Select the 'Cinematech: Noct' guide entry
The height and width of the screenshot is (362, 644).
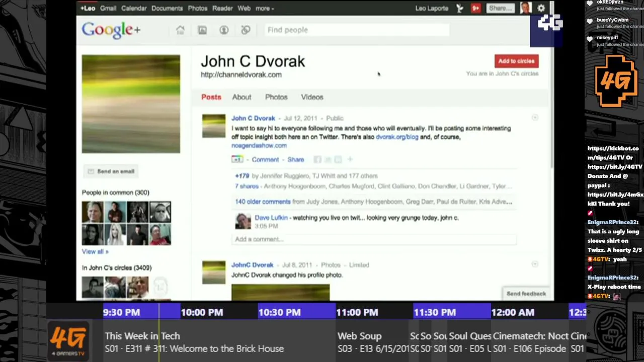[530, 342]
